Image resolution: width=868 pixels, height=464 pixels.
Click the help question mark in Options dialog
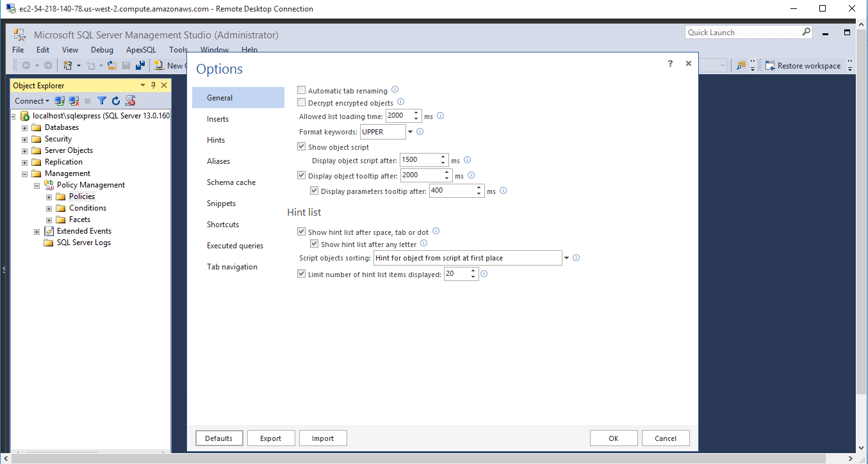670,63
